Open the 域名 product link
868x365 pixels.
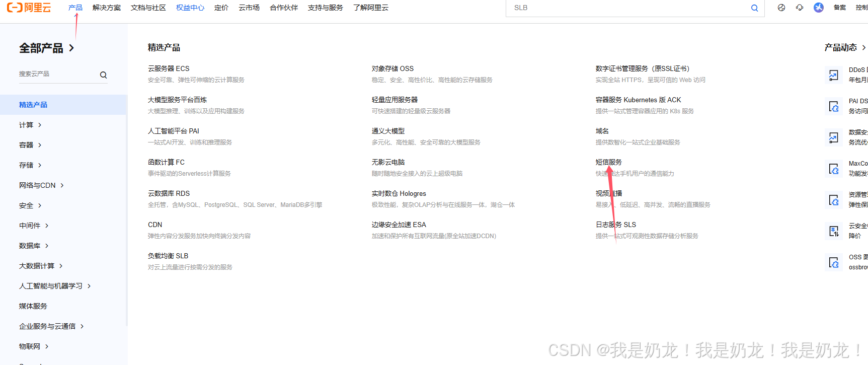click(x=602, y=131)
